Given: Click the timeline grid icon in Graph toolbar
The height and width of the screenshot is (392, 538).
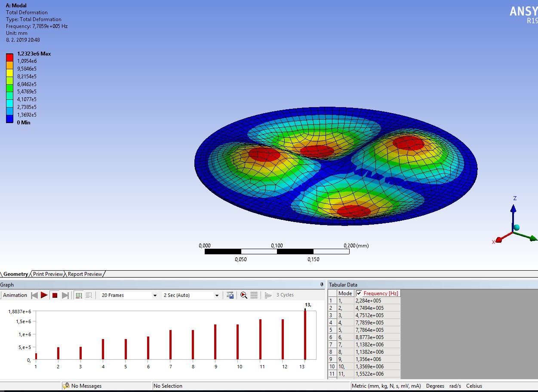Looking at the screenshot, I should pyautogui.click(x=254, y=295).
